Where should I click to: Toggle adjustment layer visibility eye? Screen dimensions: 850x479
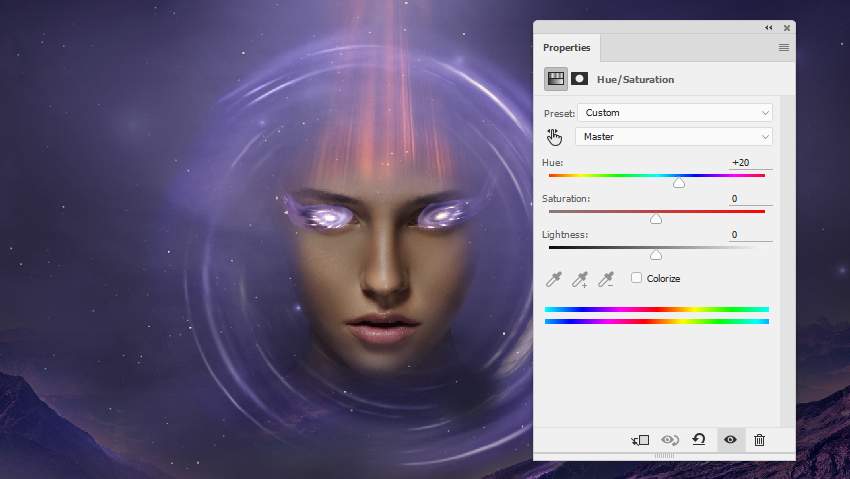coord(730,440)
